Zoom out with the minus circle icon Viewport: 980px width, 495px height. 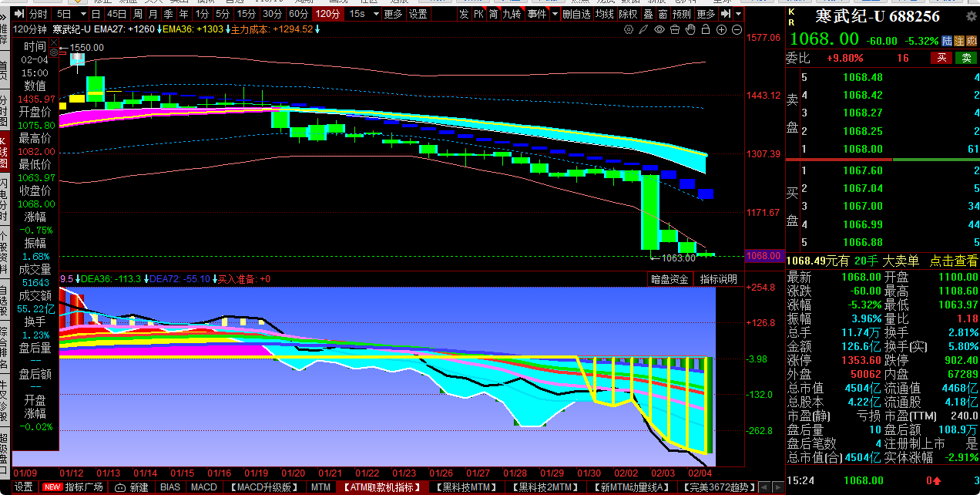coord(737,29)
